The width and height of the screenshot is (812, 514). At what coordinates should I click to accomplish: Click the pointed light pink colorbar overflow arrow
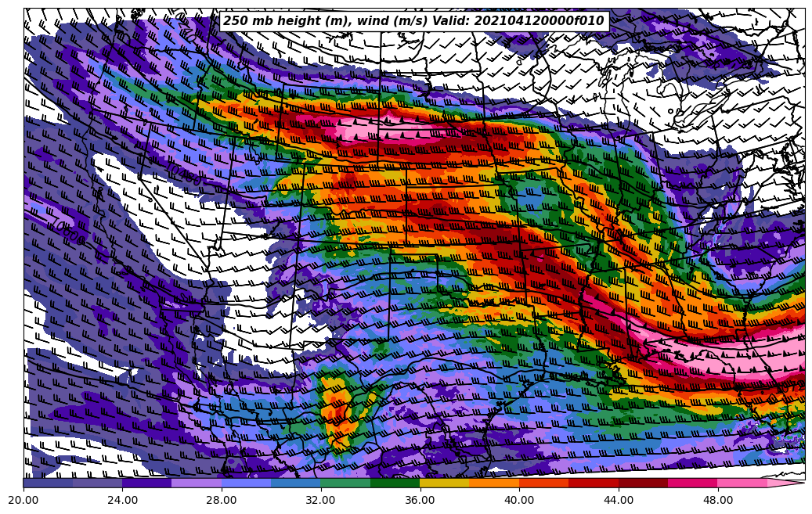786,483
